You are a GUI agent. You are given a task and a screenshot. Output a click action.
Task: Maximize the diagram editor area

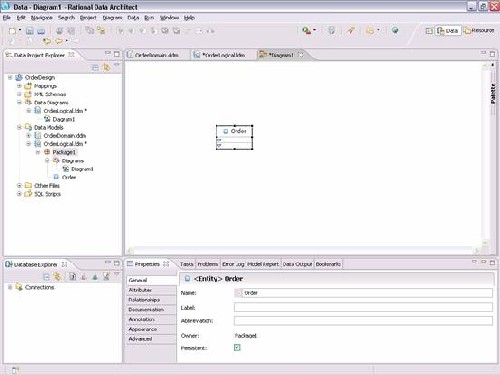pos(492,54)
